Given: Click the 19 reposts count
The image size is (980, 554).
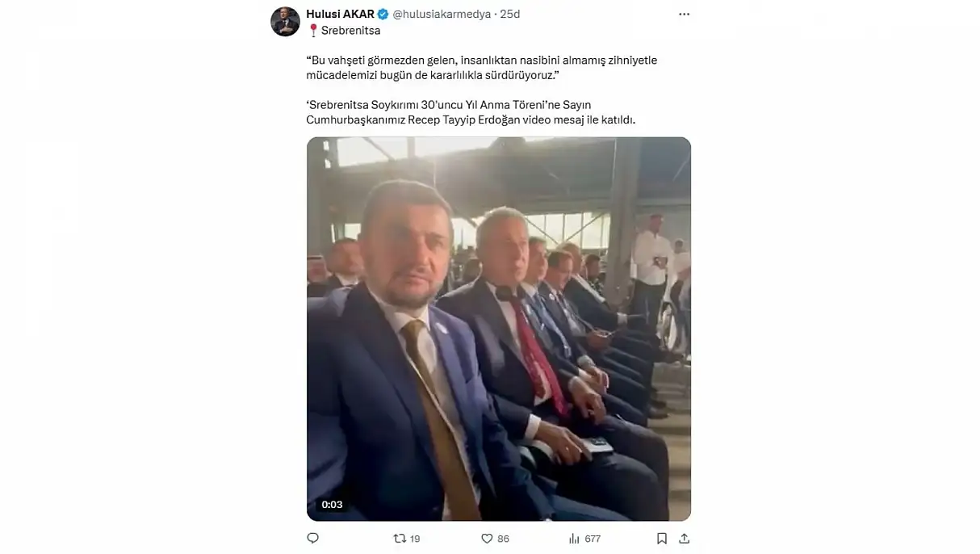Looking at the screenshot, I should pyautogui.click(x=414, y=539).
